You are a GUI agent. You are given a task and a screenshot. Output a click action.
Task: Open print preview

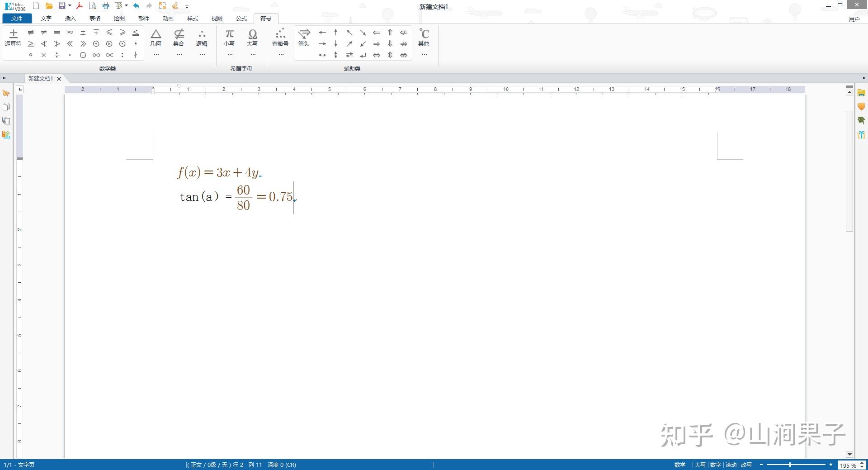(x=92, y=6)
